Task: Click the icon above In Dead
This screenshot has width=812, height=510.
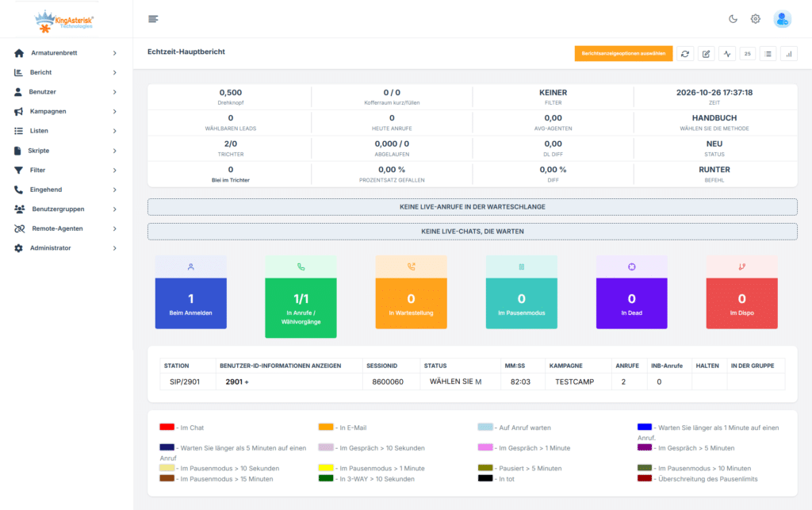Action: (632, 267)
